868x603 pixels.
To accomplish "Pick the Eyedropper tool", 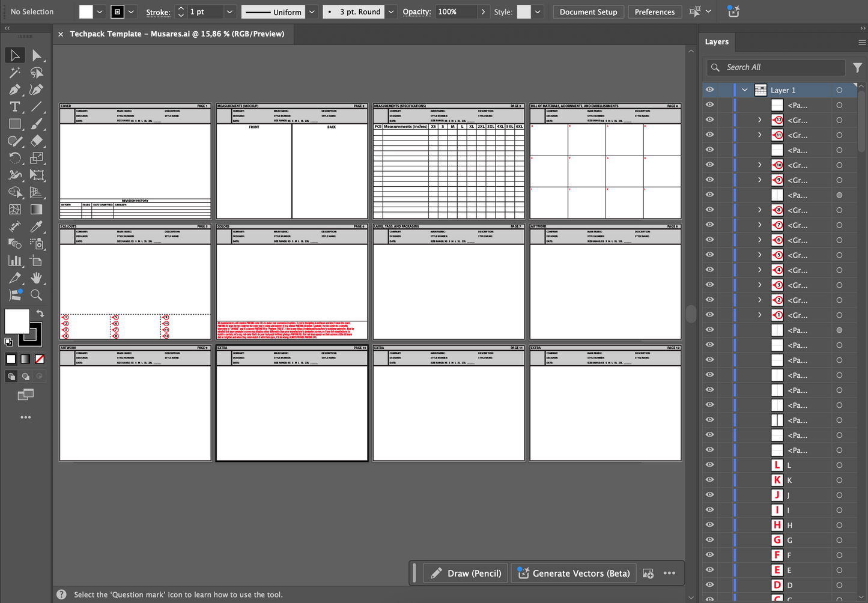I will [x=37, y=226].
